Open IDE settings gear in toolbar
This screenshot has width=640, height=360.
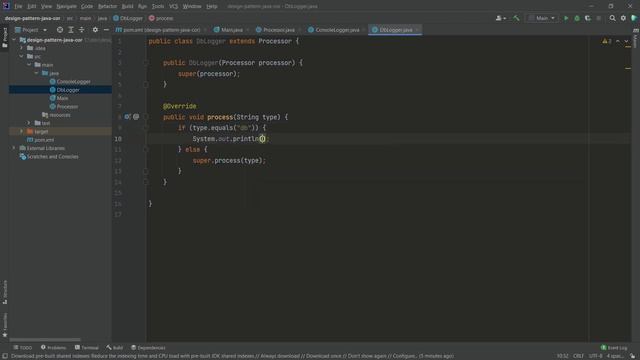coord(623,18)
